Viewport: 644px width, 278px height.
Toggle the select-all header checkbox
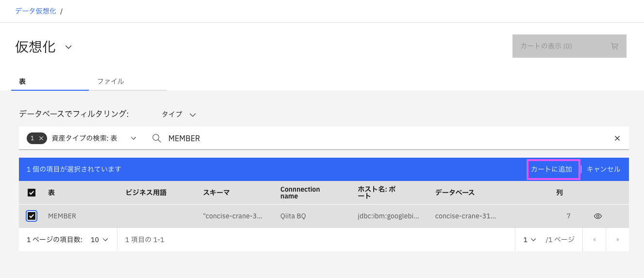[32, 193]
